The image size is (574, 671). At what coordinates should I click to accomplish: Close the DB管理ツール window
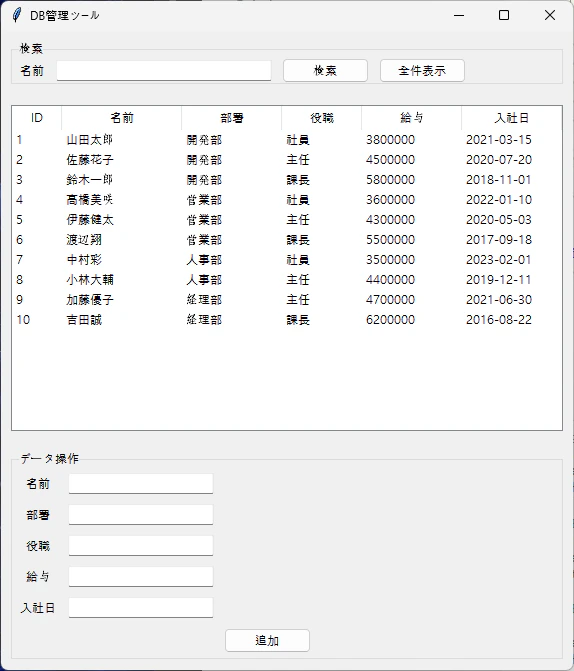[550, 15]
